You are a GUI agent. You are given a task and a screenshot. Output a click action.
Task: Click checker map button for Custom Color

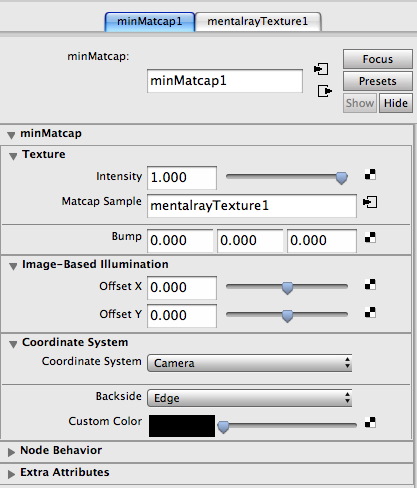pos(370,422)
